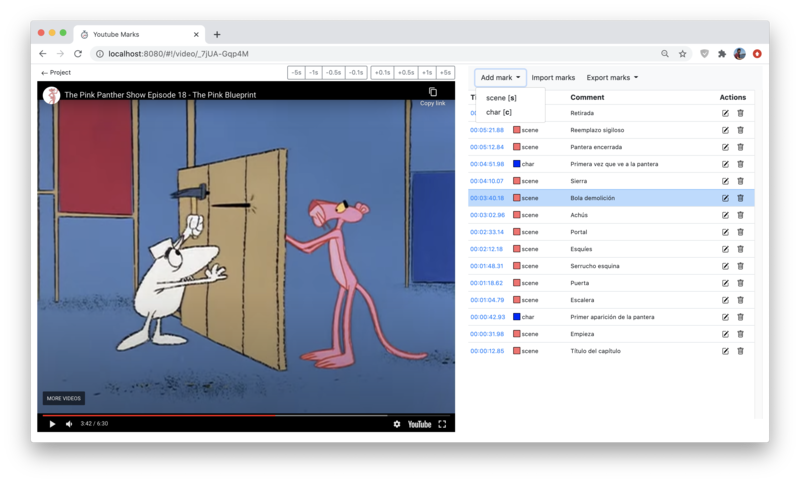The image size is (800, 483).
Task: Edit the Puerta mark
Action: click(x=725, y=283)
